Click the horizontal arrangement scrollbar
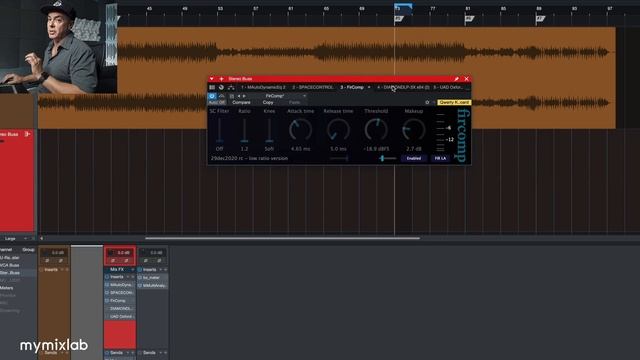The image size is (640, 360). (282, 238)
